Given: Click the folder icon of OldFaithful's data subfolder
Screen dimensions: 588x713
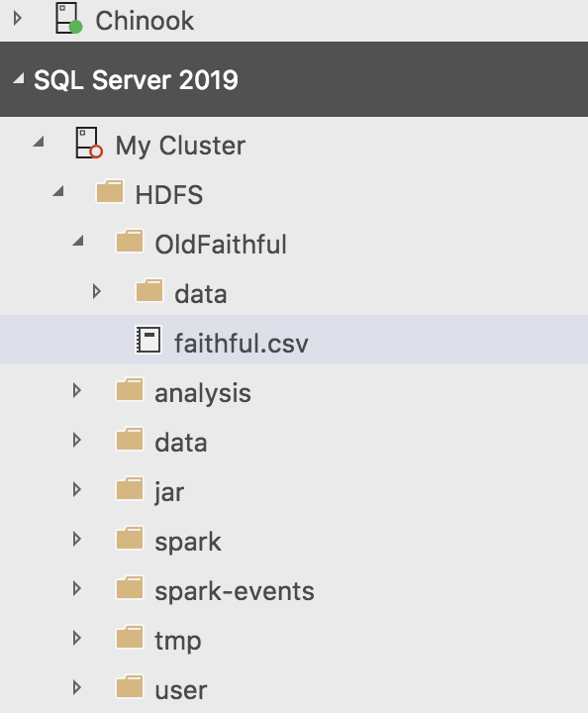Looking at the screenshot, I should point(149,290).
